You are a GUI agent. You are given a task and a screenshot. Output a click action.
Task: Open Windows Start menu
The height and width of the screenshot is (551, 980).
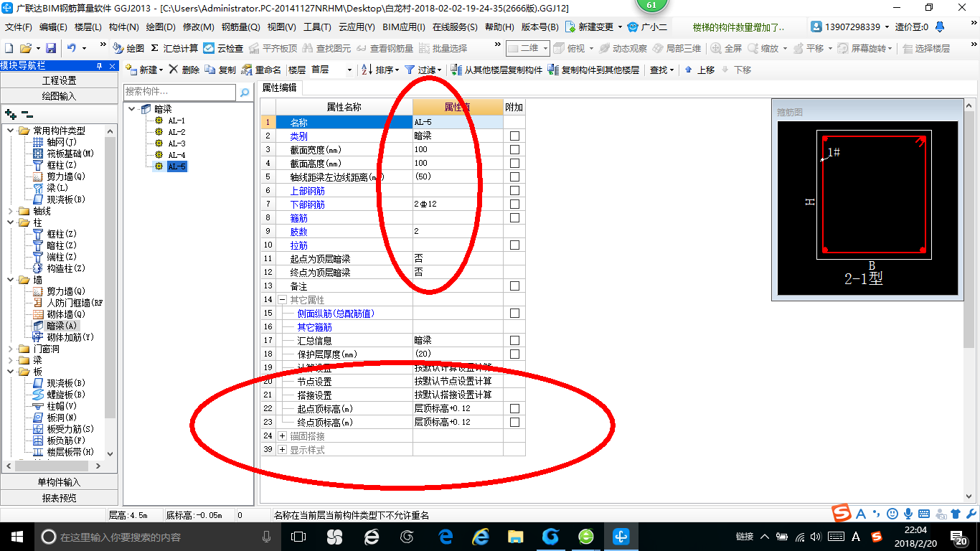(16, 536)
